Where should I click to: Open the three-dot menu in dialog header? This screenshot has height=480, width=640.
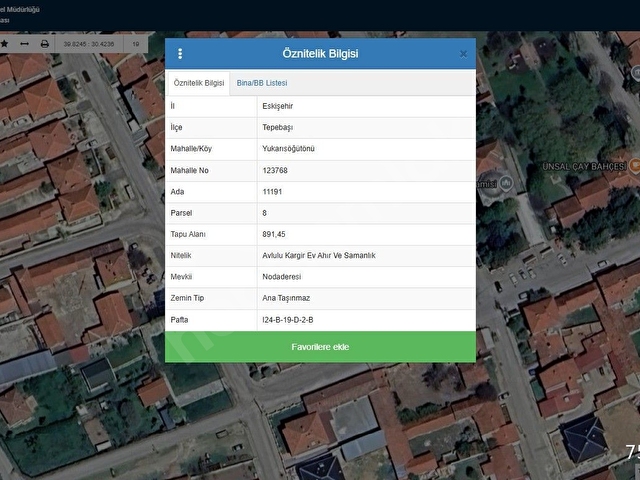click(180, 53)
